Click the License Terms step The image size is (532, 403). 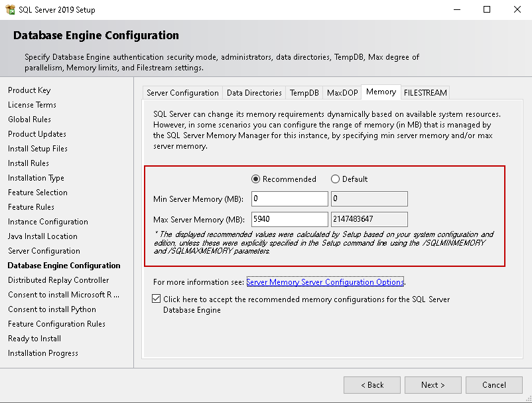pos(32,105)
